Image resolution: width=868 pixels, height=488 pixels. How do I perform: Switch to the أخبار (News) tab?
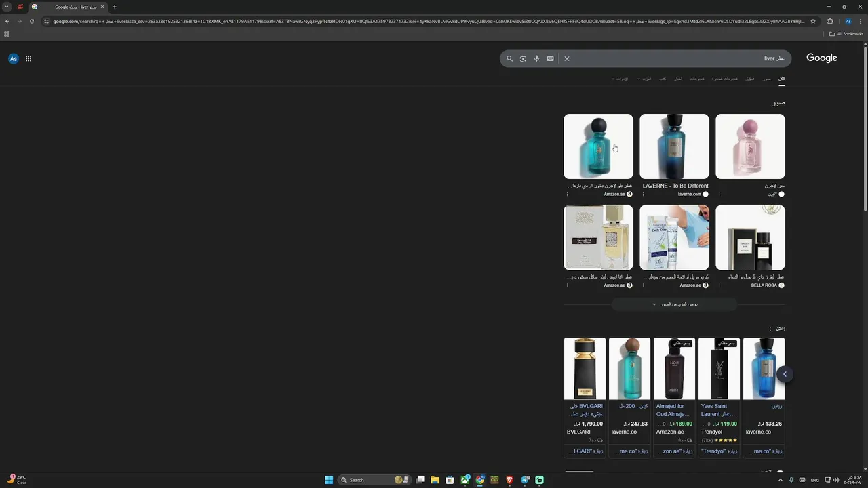coord(678,79)
